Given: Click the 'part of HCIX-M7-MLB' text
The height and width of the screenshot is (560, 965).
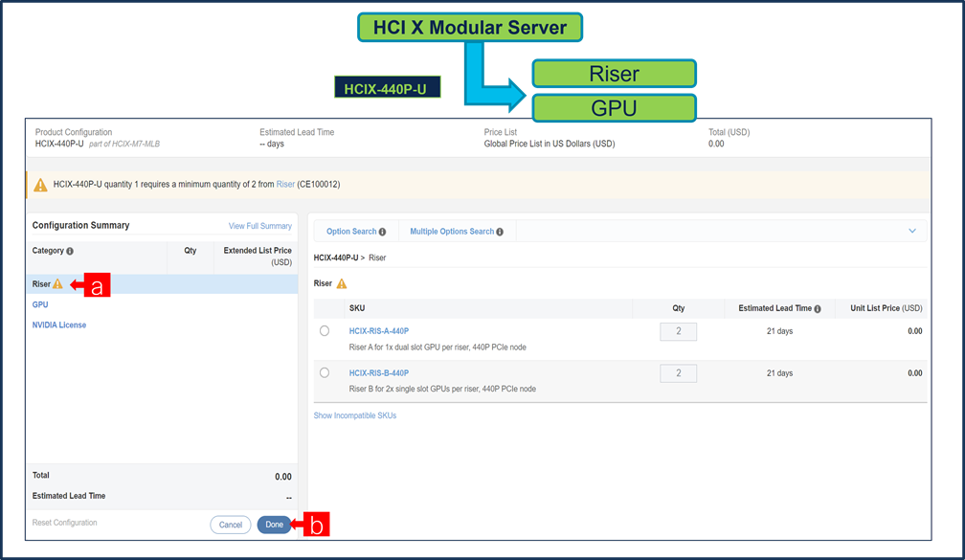Looking at the screenshot, I should 124,144.
